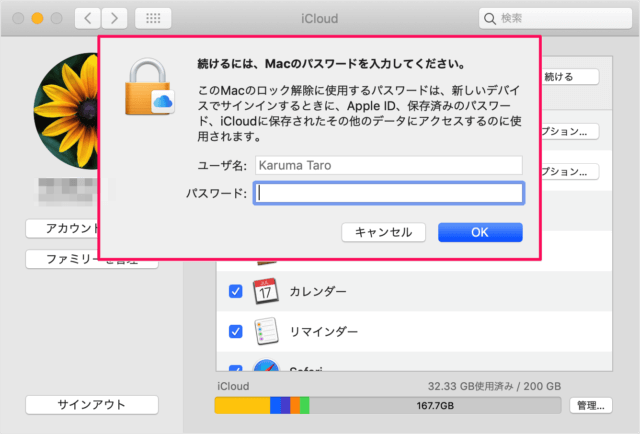Click the サインアウト button
This screenshot has height=434, width=640.
pyautogui.click(x=92, y=405)
